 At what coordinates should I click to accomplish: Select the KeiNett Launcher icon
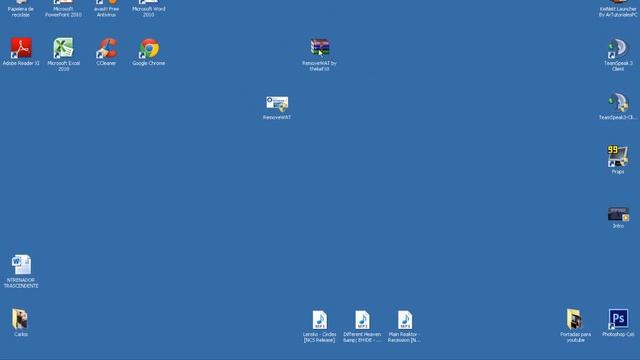click(x=618, y=8)
